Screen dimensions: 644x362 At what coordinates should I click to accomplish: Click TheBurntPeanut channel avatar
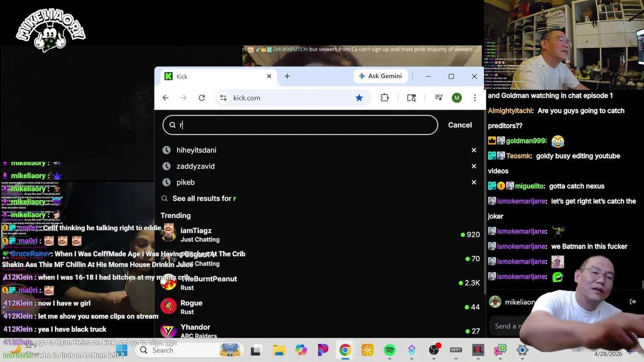[x=169, y=283]
